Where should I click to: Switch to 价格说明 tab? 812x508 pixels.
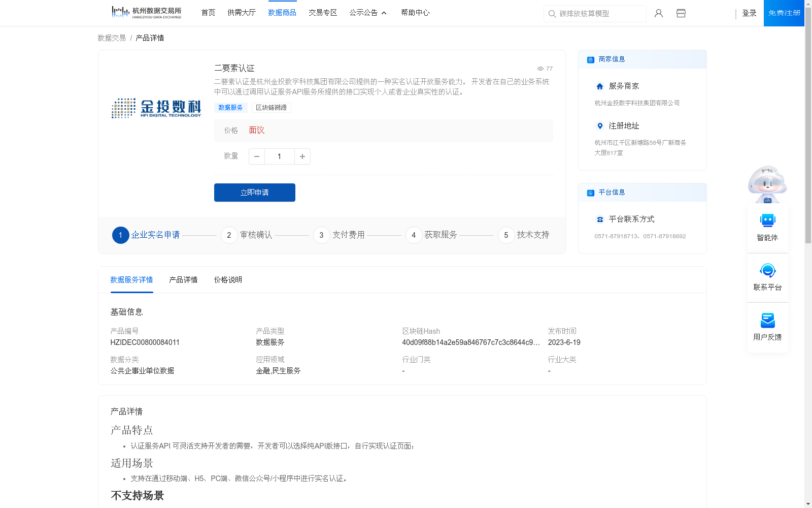click(x=228, y=280)
